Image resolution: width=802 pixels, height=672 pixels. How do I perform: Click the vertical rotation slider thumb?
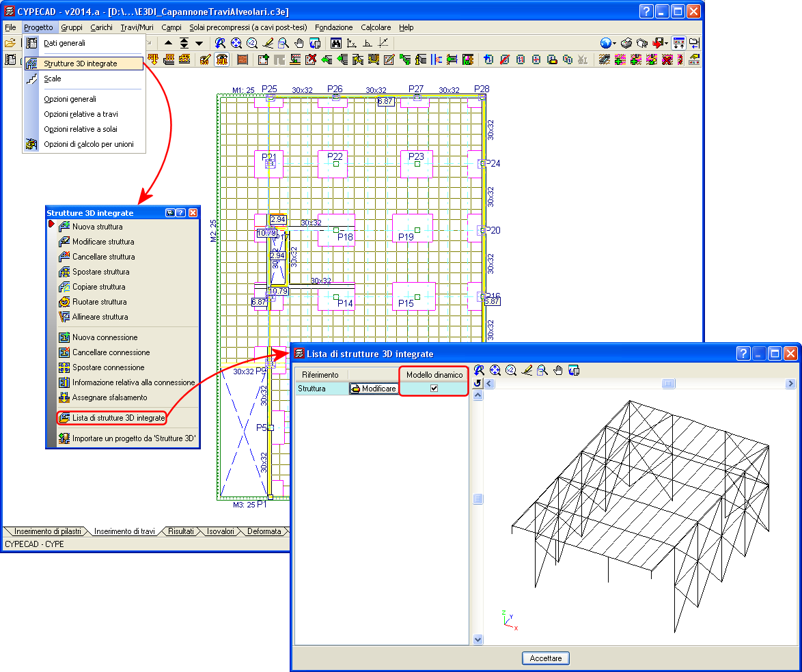[x=478, y=499]
